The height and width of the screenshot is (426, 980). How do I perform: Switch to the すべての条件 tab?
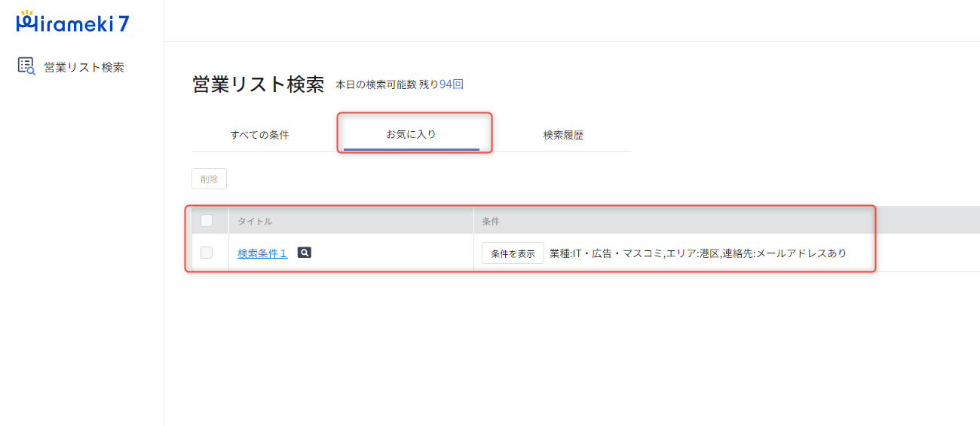[259, 135]
